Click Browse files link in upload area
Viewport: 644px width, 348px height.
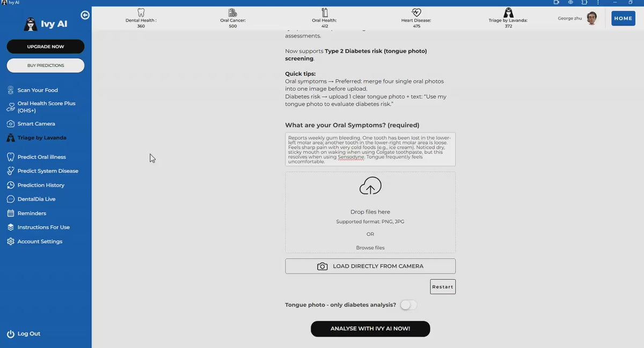pos(370,248)
